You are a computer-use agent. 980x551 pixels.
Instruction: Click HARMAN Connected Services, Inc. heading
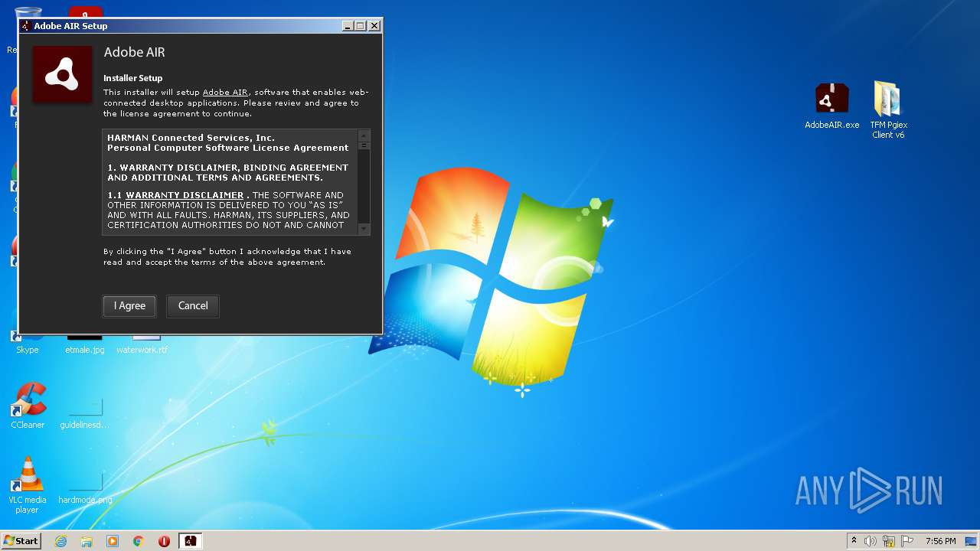191,138
